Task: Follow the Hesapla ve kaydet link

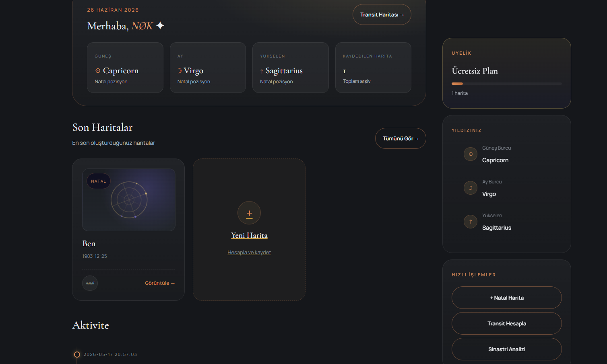Action: coord(249,253)
